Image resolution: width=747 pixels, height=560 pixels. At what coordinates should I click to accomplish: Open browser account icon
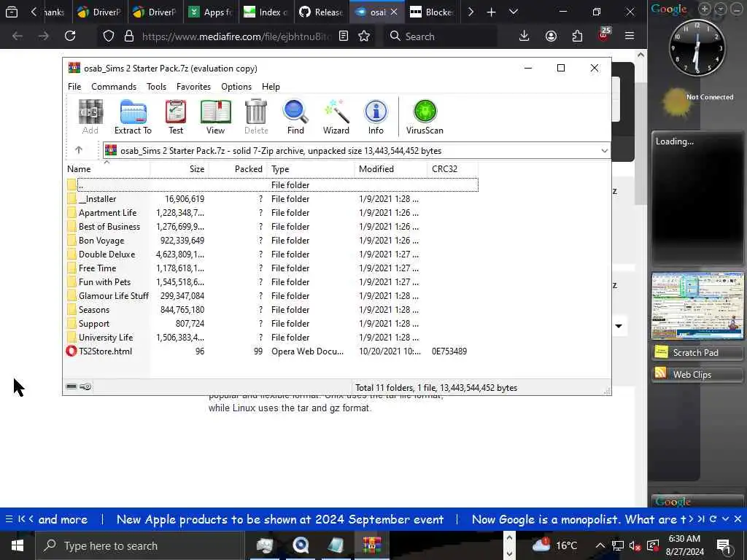point(551,36)
